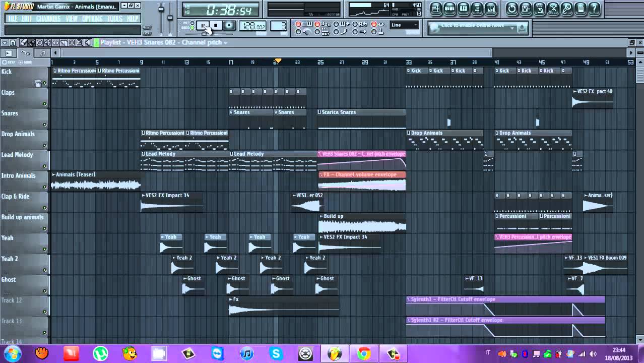
Task: Select the playlist Mute tool
Action: click(x=47, y=43)
